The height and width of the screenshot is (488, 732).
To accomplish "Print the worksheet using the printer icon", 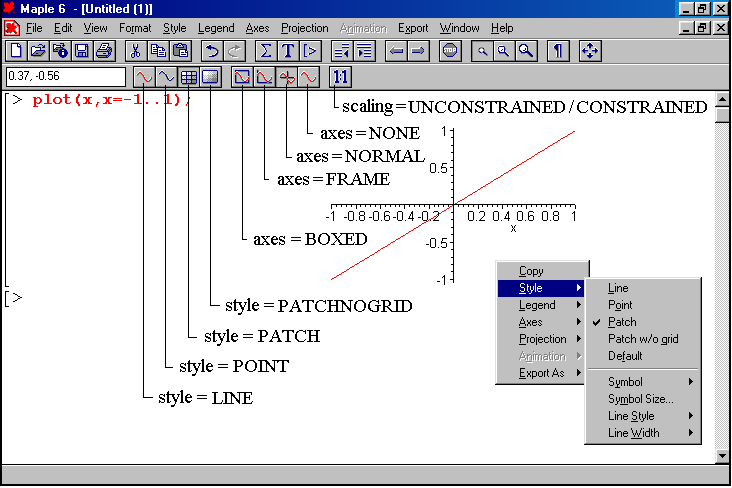I will 104,50.
